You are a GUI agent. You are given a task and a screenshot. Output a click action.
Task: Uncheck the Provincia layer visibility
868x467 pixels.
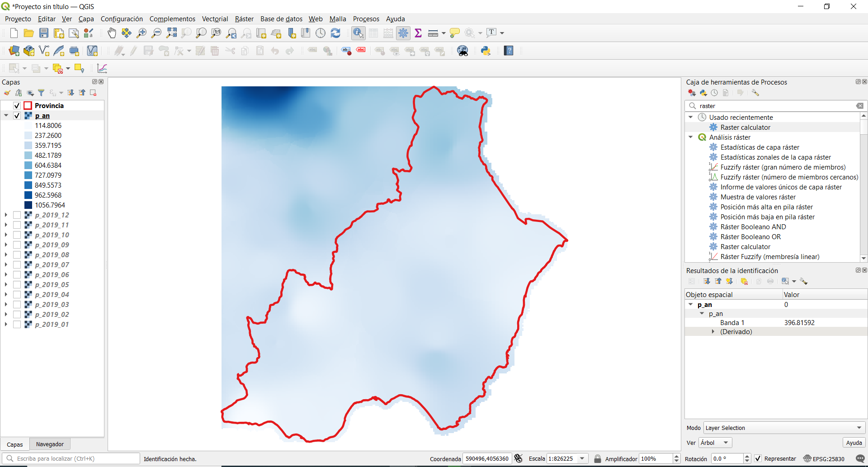tap(16, 105)
